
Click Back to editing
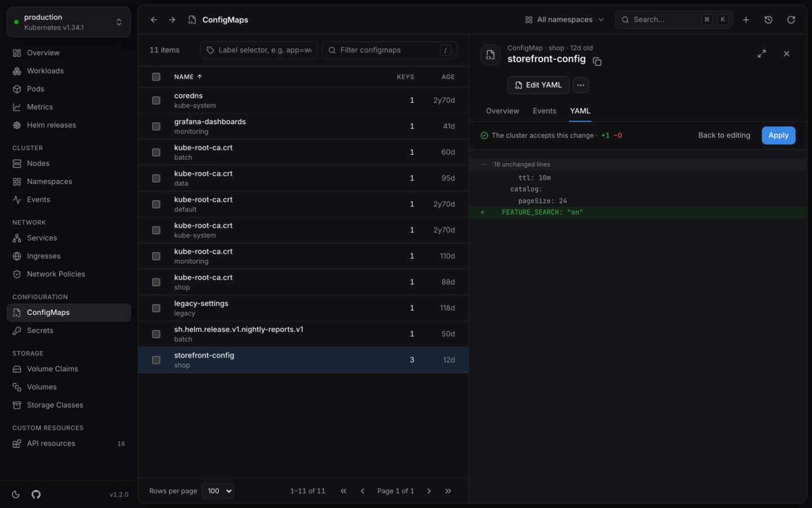pos(724,135)
